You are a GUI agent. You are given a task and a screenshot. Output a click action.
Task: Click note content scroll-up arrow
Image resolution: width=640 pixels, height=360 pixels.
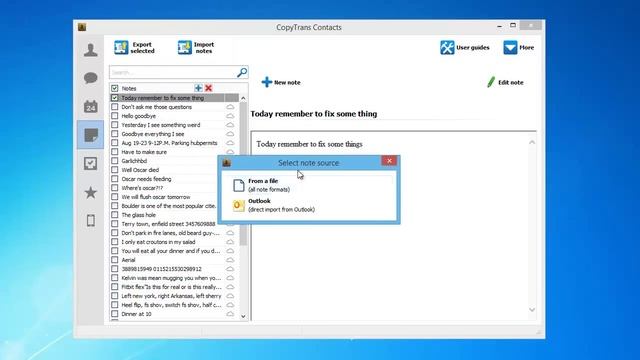(x=531, y=142)
